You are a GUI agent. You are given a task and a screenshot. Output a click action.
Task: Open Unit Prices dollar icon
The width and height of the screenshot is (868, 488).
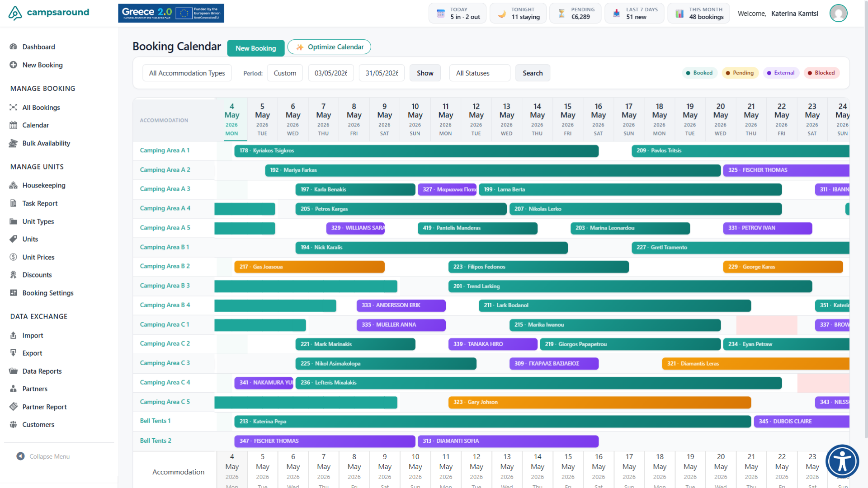pyautogui.click(x=13, y=257)
